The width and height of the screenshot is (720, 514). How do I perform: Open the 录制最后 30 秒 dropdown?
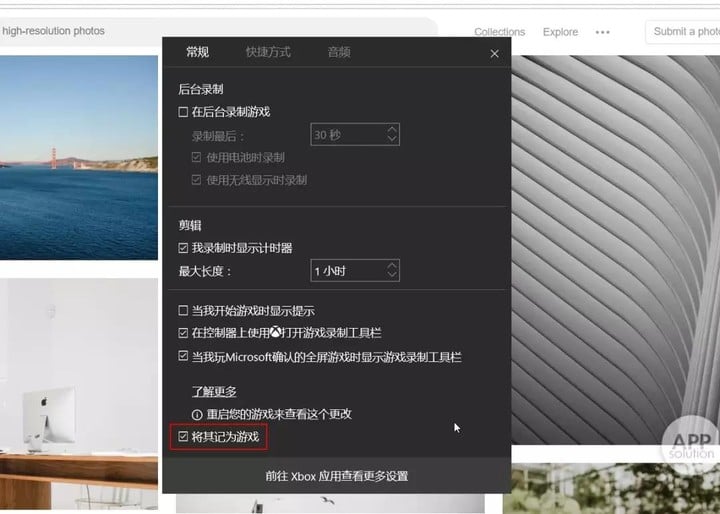tap(355, 134)
